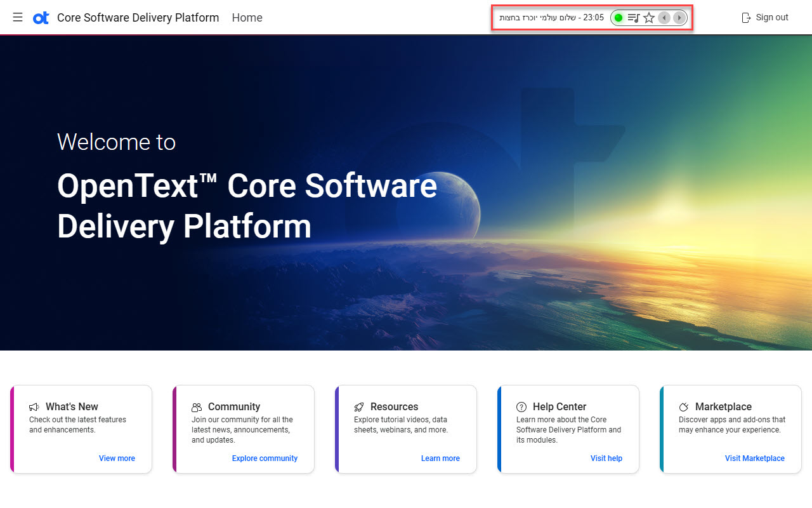Click Learn more under Resources
The height and width of the screenshot is (508, 812).
[x=440, y=458]
